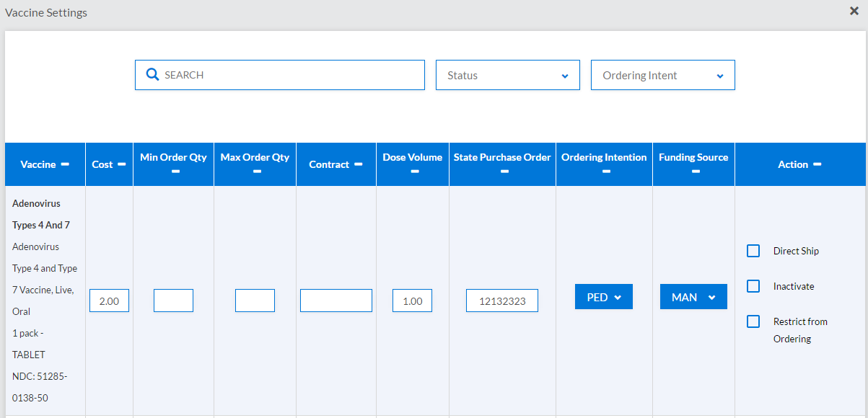Open the PED ordering intention dropdown
The width and height of the screenshot is (868, 418).
(x=603, y=296)
